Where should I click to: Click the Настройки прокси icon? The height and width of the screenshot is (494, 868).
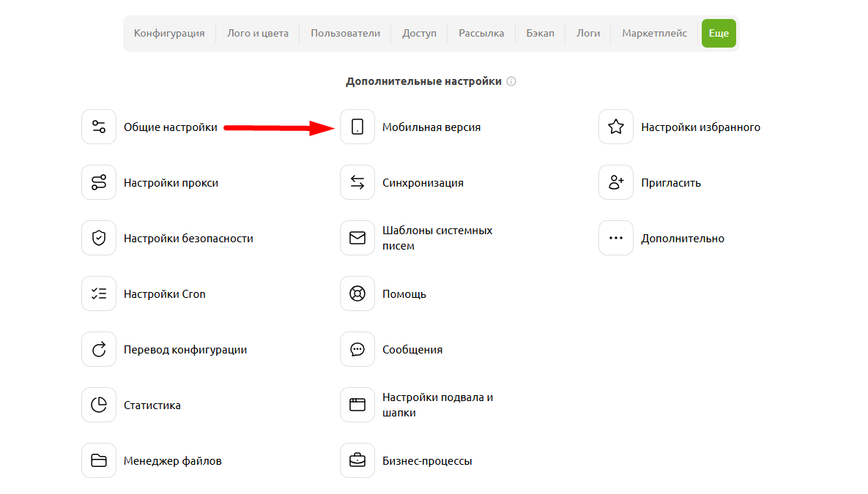[99, 182]
